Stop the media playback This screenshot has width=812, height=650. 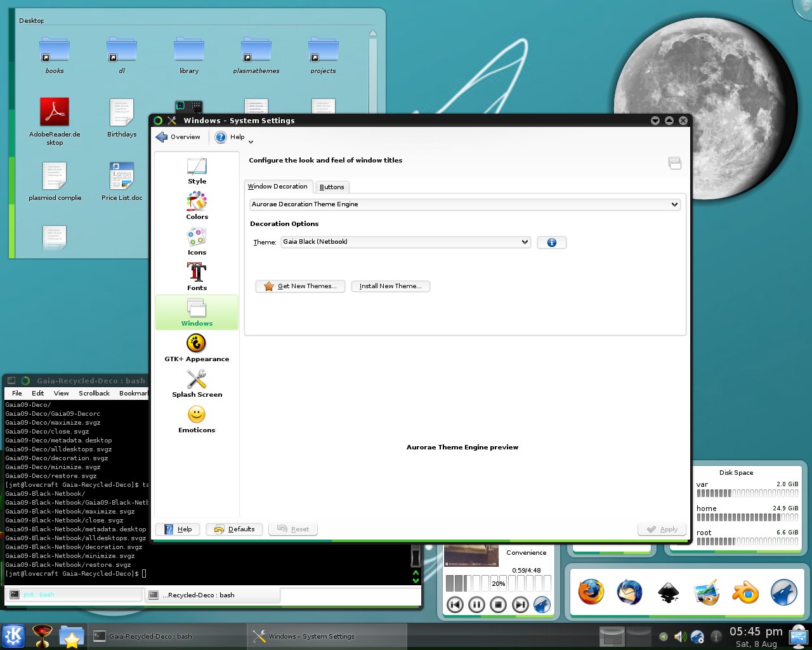(498, 605)
